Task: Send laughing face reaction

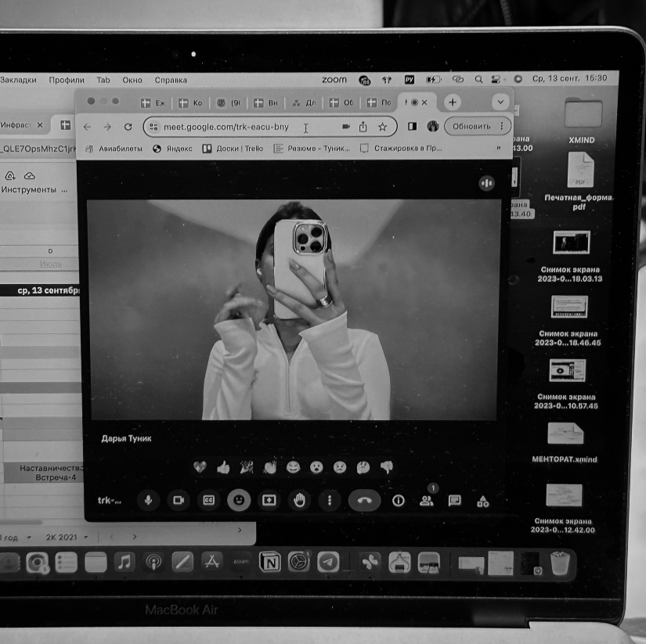Action: [x=293, y=467]
